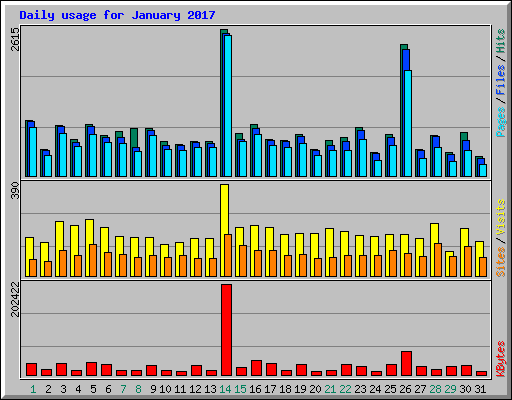Select the tallest red KBytes bar for day 14
512x400 pixels.
[227, 330]
